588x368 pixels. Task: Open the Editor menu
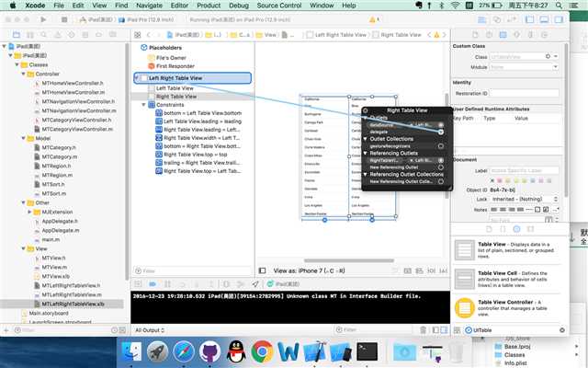click(179, 6)
